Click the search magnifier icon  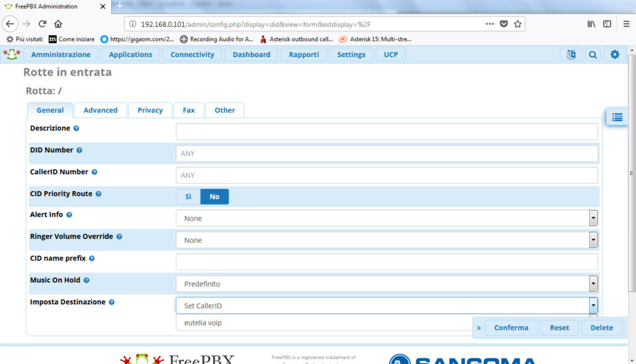coord(593,55)
